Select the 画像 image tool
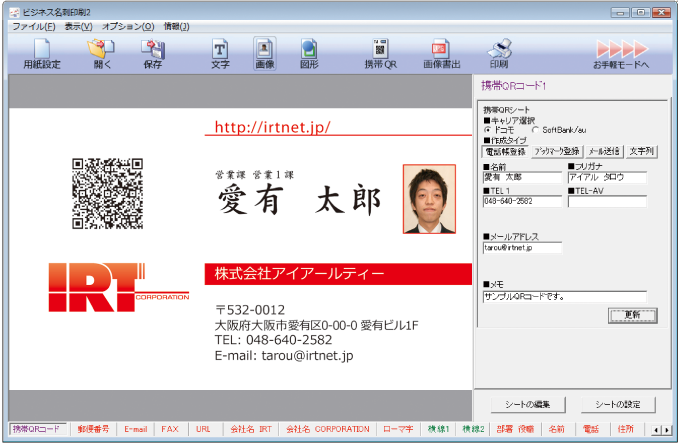Screen dimensions: 678x444 click(264, 52)
